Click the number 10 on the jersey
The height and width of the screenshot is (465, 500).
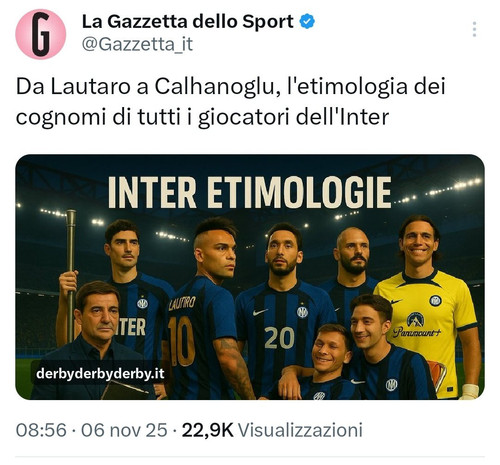182,341
